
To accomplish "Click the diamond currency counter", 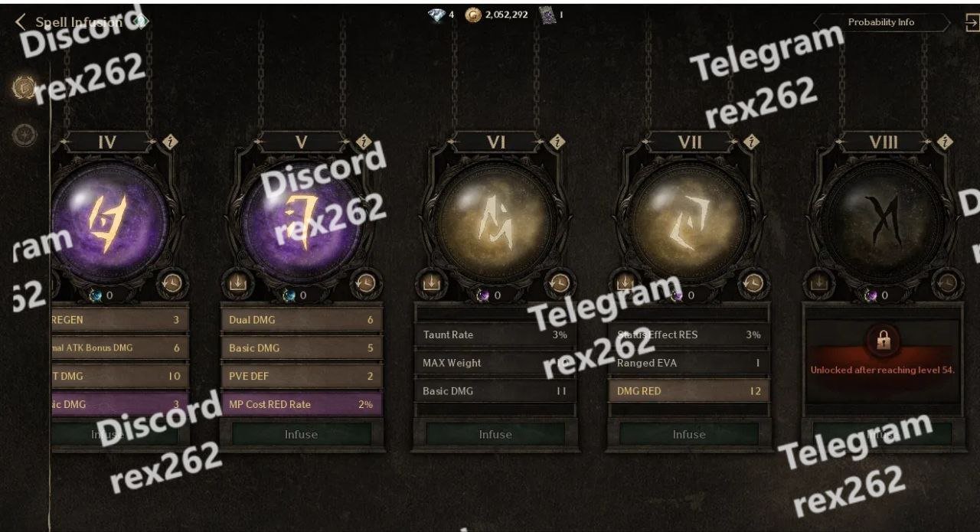I will (x=441, y=15).
